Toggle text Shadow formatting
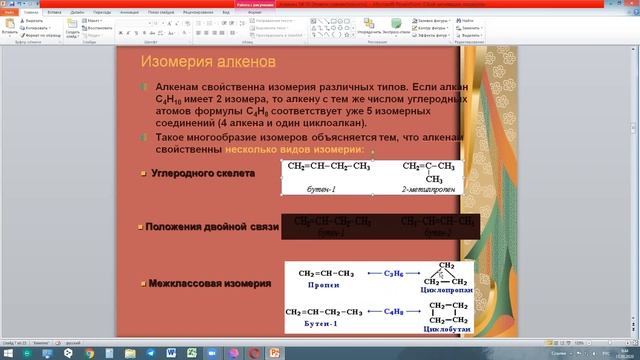The width and height of the screenshot is (640, 360). (144, 33)
